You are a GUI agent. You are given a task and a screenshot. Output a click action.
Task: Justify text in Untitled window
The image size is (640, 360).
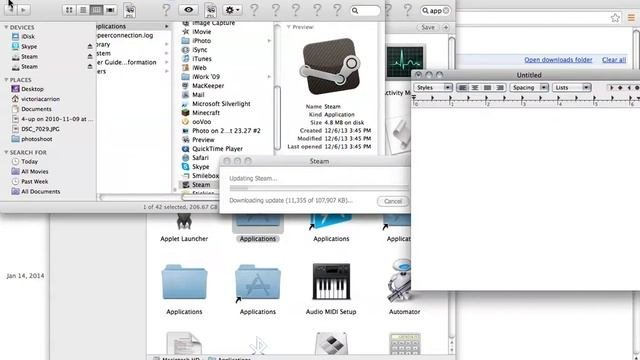(x=487, y=87)
